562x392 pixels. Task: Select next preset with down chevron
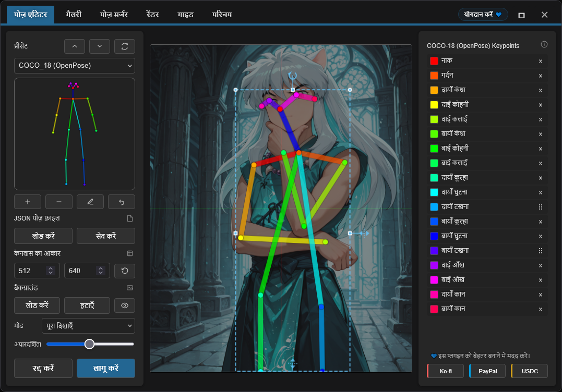[x=100, y=46]
